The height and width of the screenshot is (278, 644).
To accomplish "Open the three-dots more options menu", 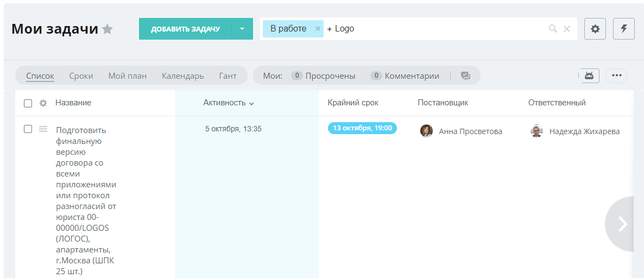I will click(616, 75).
